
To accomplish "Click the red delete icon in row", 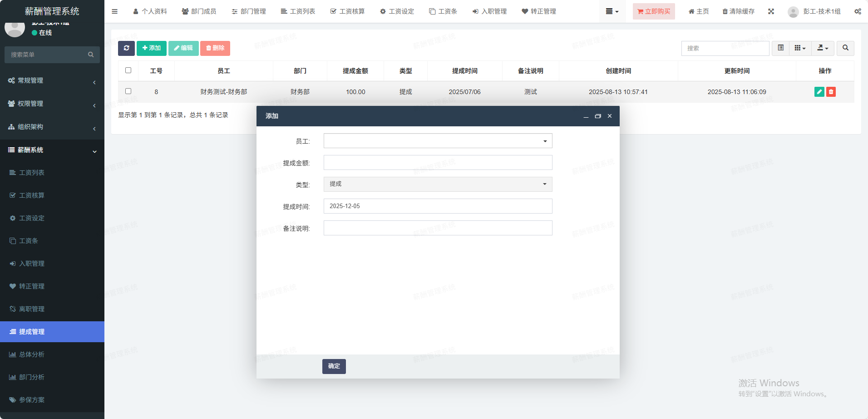I will [831, 92].
